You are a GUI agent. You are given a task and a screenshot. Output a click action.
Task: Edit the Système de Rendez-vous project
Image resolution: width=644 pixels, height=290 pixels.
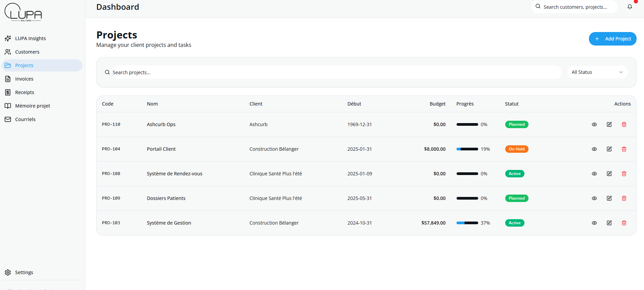[x=609, y=174]
